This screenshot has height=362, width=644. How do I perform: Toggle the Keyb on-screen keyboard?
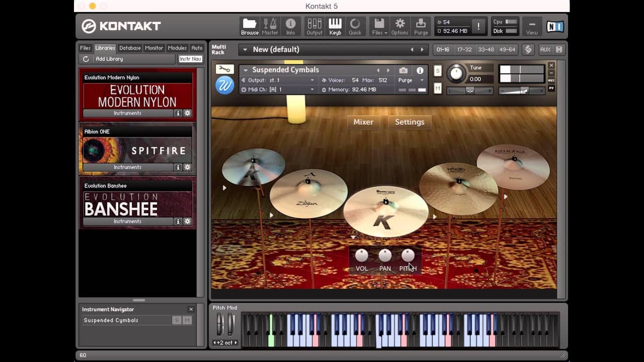click(335, 27)
